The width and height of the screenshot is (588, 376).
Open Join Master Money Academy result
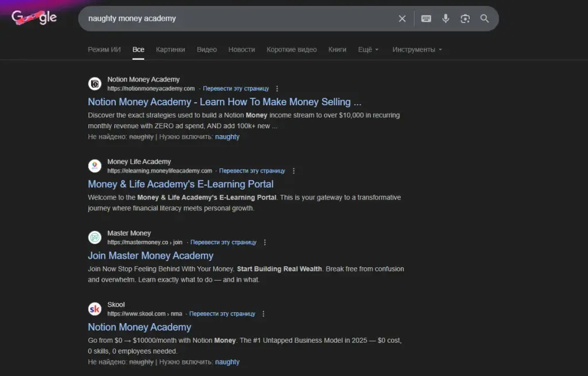(x=151, y=255)
